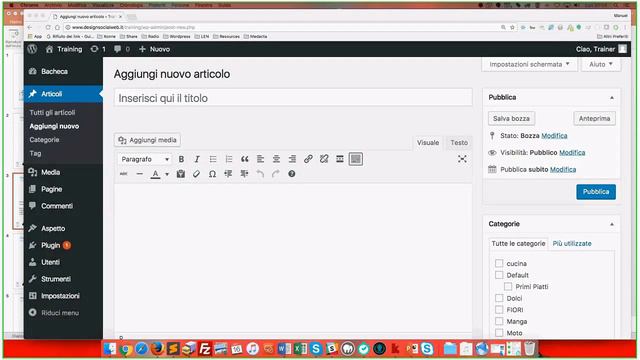Screen dimensions: 640x360
Task: Open Tutti gli articoli submenu item
Action: pos(52,112)
